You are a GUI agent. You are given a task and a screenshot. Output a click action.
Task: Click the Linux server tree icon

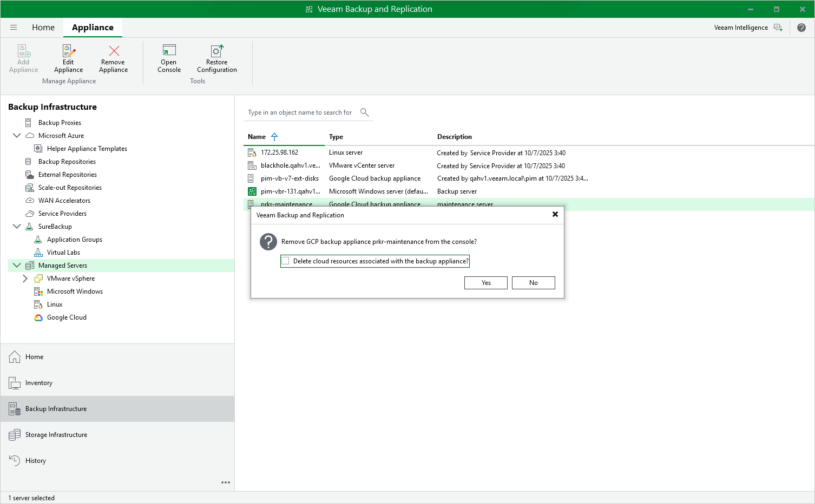[x=38, y=304]
